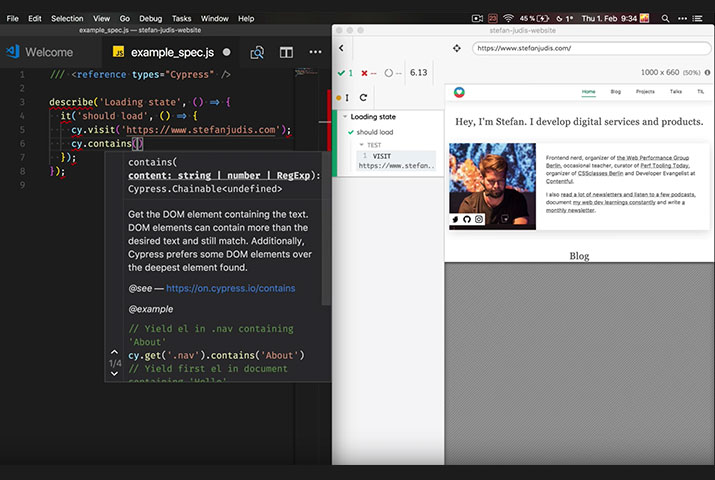Click the search-in-file icon beside the editor tabs
The image size is (715, 480).
tap(257, 52)
